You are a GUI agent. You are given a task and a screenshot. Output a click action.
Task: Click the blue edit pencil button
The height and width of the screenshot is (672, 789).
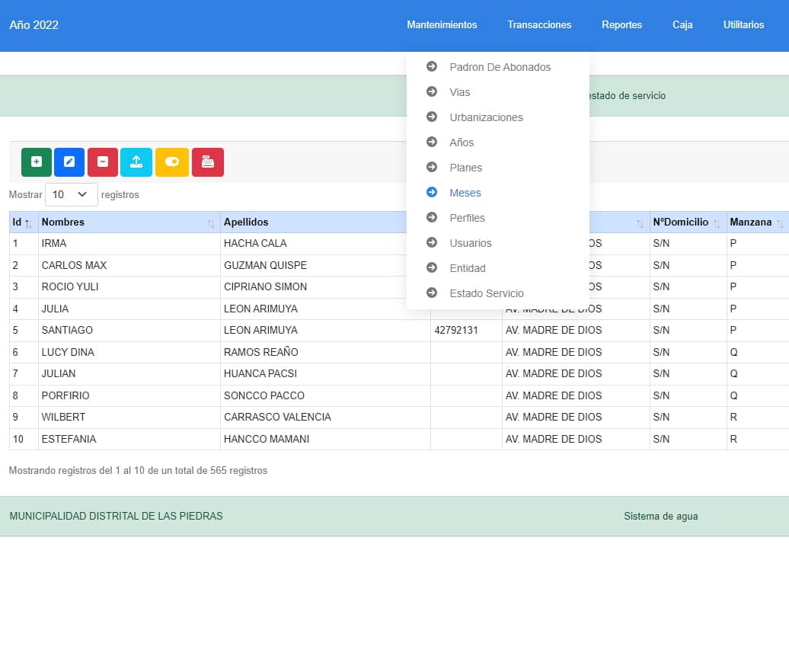(x=69, y=162)
